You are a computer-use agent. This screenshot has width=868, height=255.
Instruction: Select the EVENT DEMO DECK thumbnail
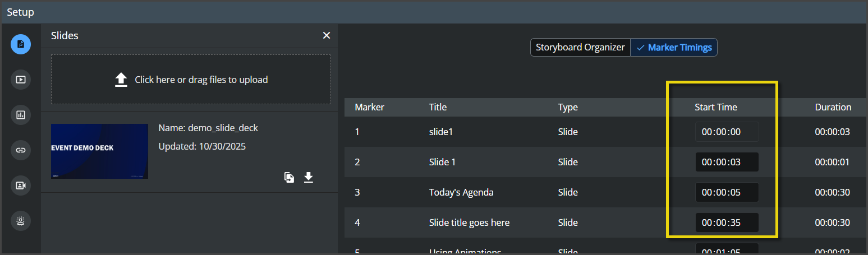pos(100,151)
